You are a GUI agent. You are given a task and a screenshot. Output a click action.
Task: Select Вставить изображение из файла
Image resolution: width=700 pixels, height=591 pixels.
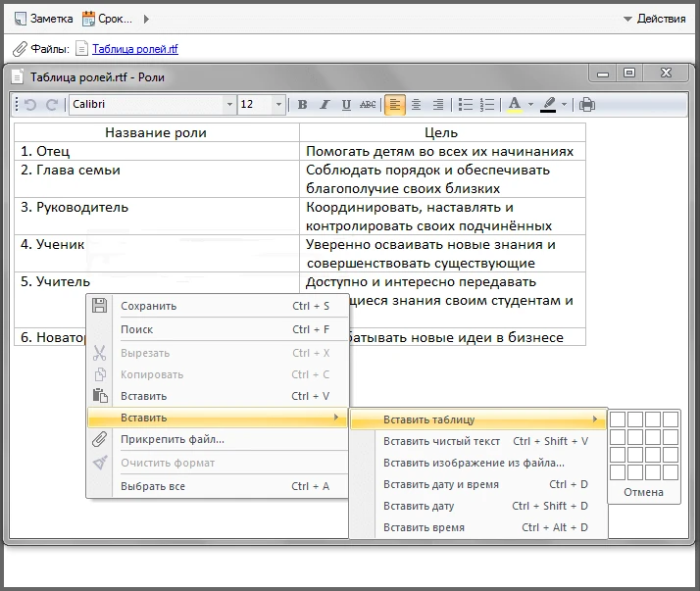tap(474, 463)
